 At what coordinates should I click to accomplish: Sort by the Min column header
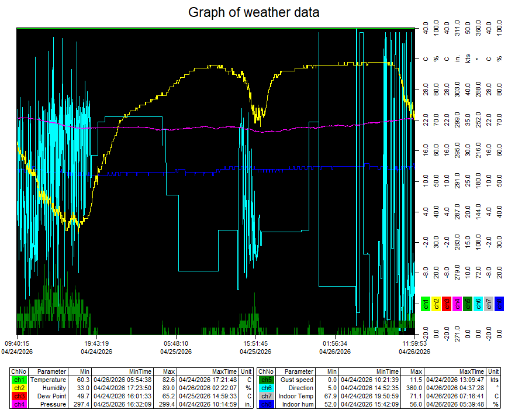click(82, 371)
